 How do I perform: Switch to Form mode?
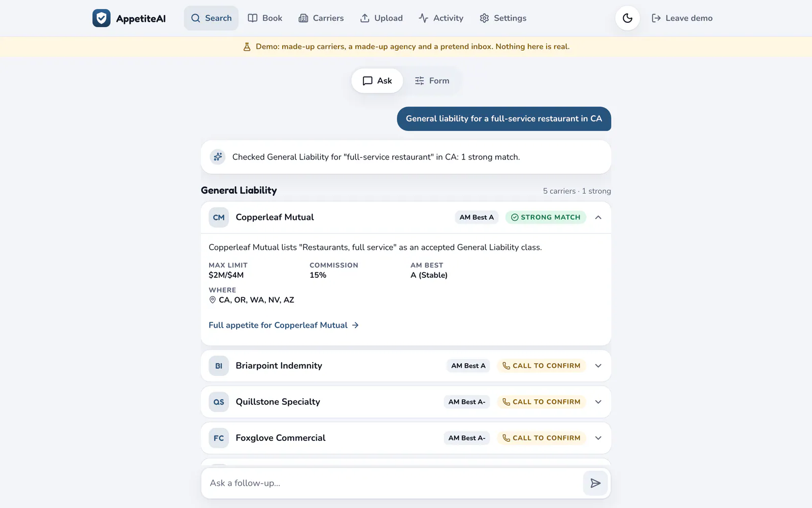432,81
